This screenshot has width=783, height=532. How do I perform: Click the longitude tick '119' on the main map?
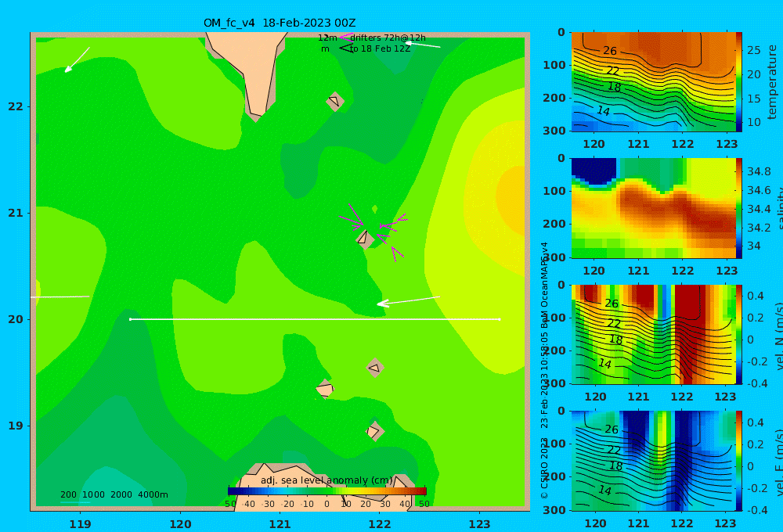pyautogui.click(x=80, y=524)
